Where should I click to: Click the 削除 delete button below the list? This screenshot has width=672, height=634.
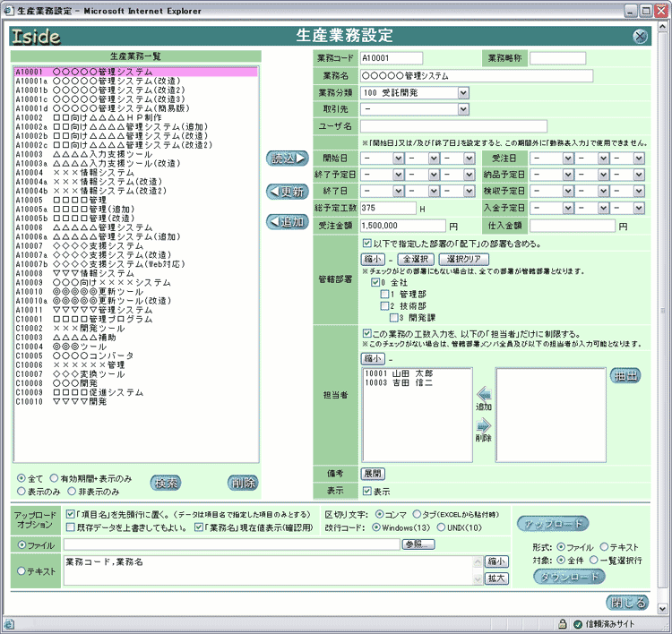click(x=243, y=484)
